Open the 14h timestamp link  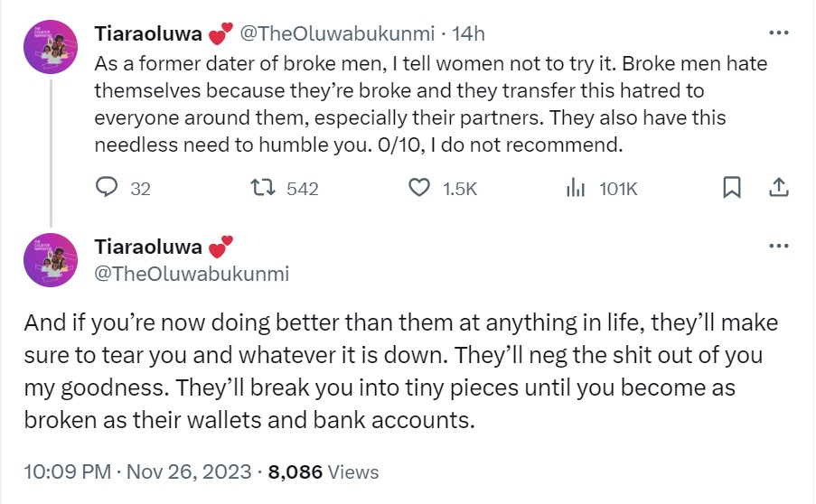tap(468, 34)
